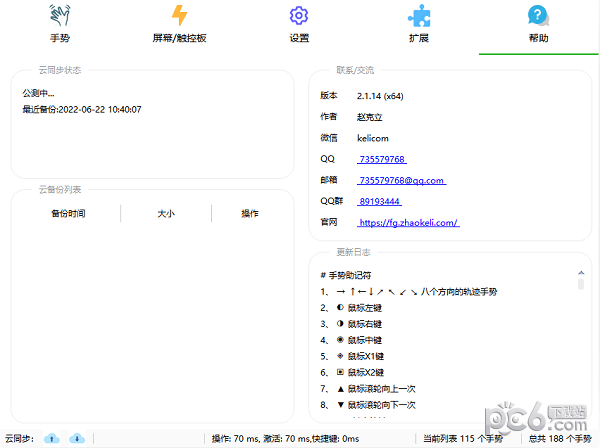
Task: Click the cloud download sync icon
Action: [77, 438]
